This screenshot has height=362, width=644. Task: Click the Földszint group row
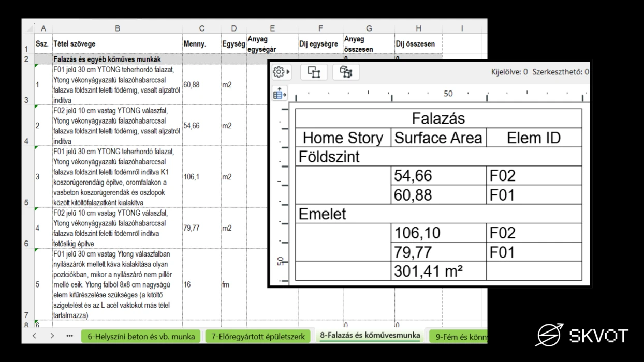pyautogui.click(x=438, y=157)
